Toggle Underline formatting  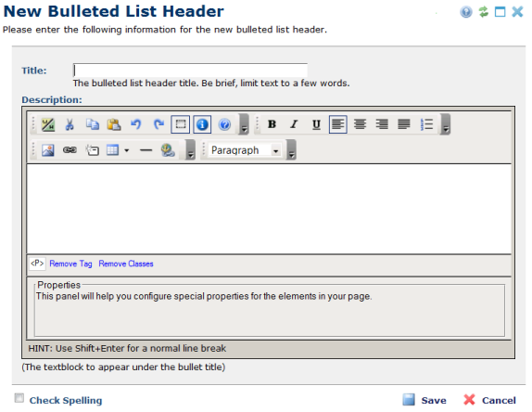pyautogui.click(x=316, y=124)
